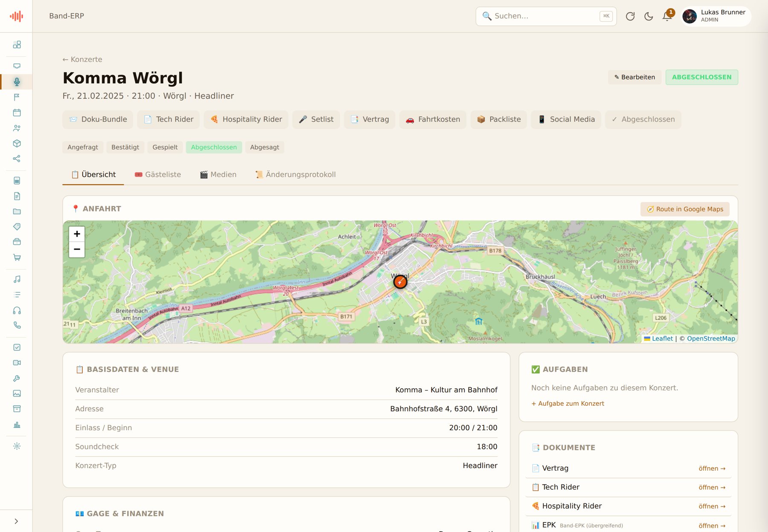
Task: Zoom out on the map
Action: [77, 249]
